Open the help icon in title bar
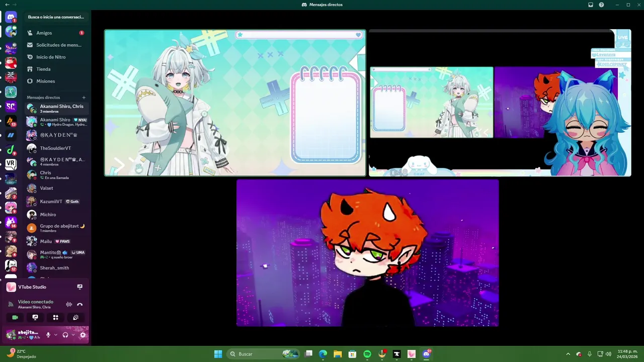 pos(601,5)
